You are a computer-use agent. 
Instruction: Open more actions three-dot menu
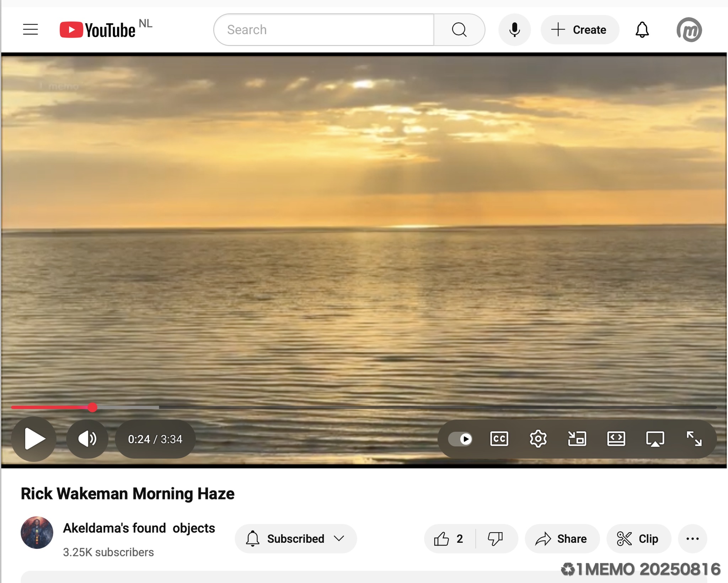[692, 539]
